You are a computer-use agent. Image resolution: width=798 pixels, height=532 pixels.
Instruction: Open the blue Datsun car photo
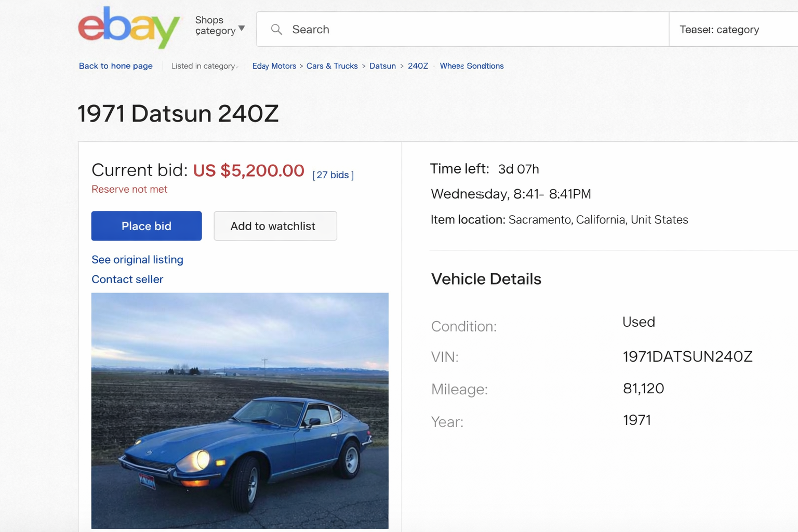[x=240, y=410]
